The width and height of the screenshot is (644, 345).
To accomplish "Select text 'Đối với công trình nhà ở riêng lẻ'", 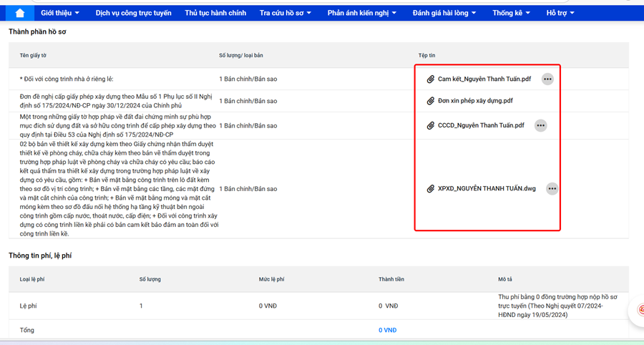I will coord(69,79).
